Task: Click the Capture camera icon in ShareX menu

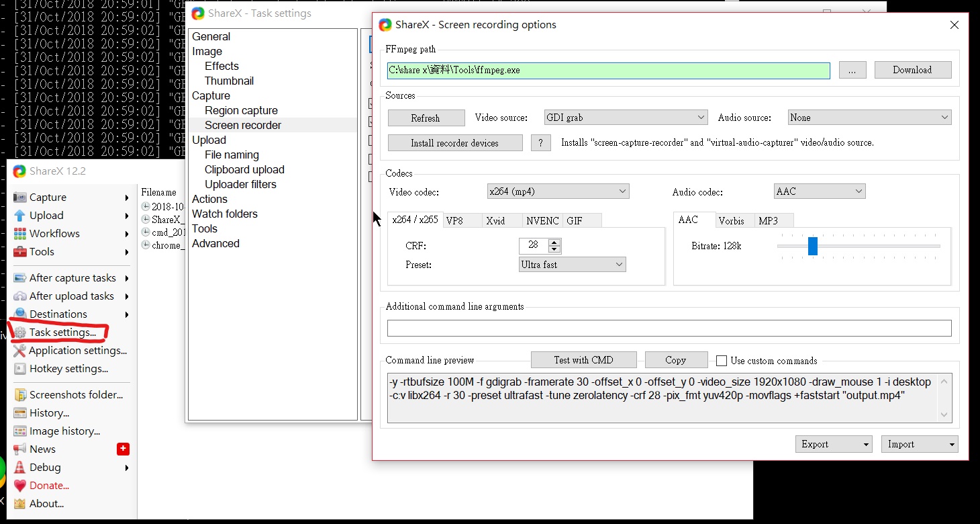Action: point(20,198)
